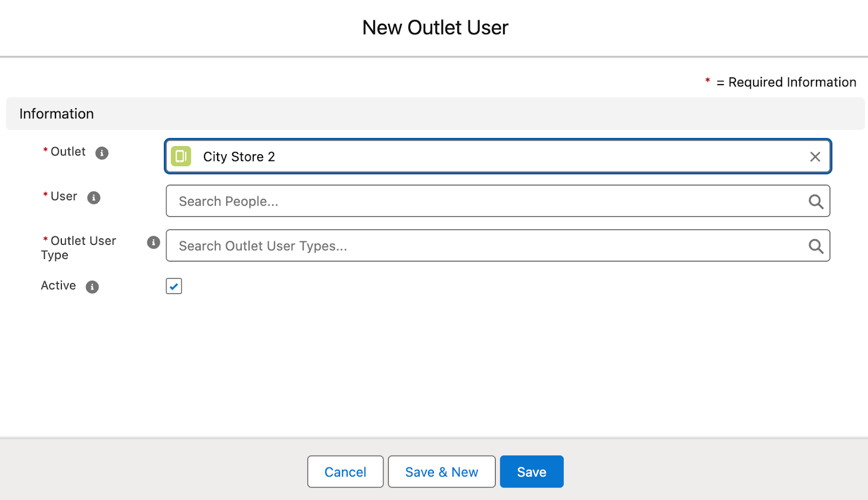
Task: Click the Information section header
Action: (x=56, y=113)
